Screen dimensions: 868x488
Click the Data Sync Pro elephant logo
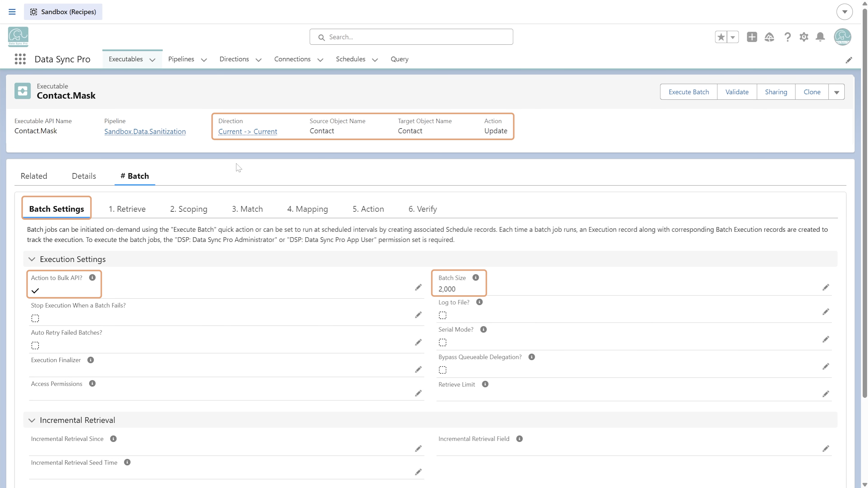[x=18, y=37]
